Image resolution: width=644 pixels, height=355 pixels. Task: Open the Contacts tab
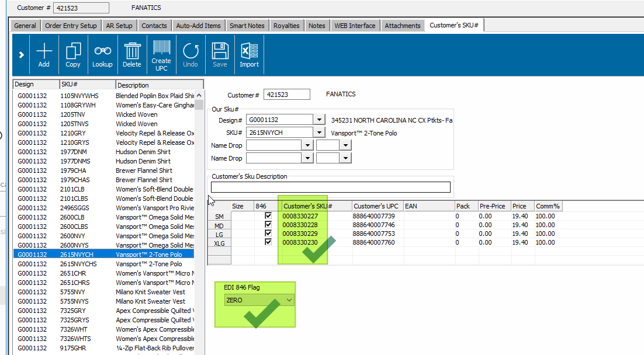pyautogui.click(x=154, y=26)
